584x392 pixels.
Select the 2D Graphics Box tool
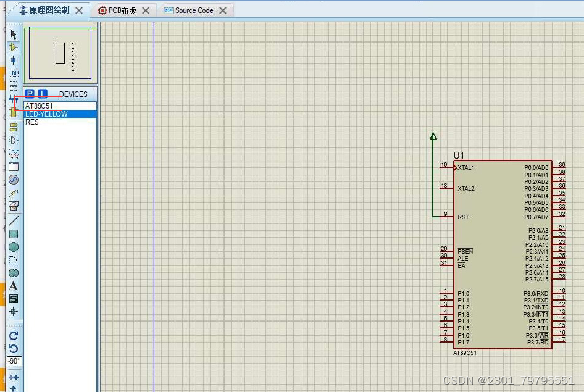[x=14, y=234]
